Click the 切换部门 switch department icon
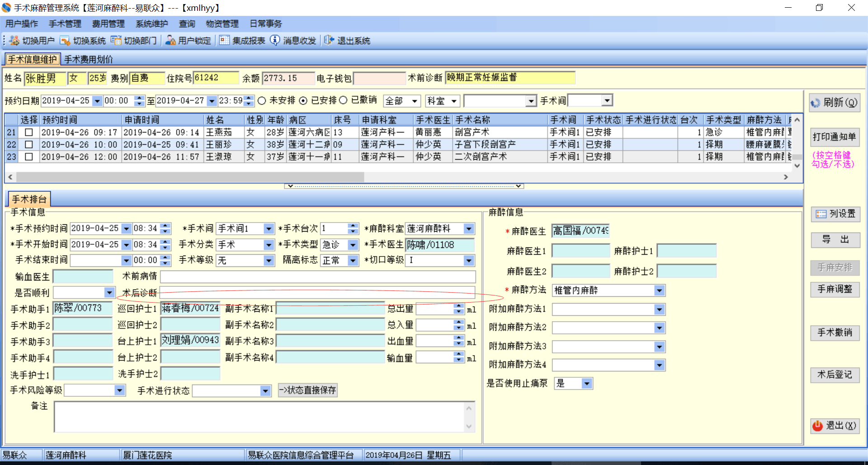 tap(116, 41)
